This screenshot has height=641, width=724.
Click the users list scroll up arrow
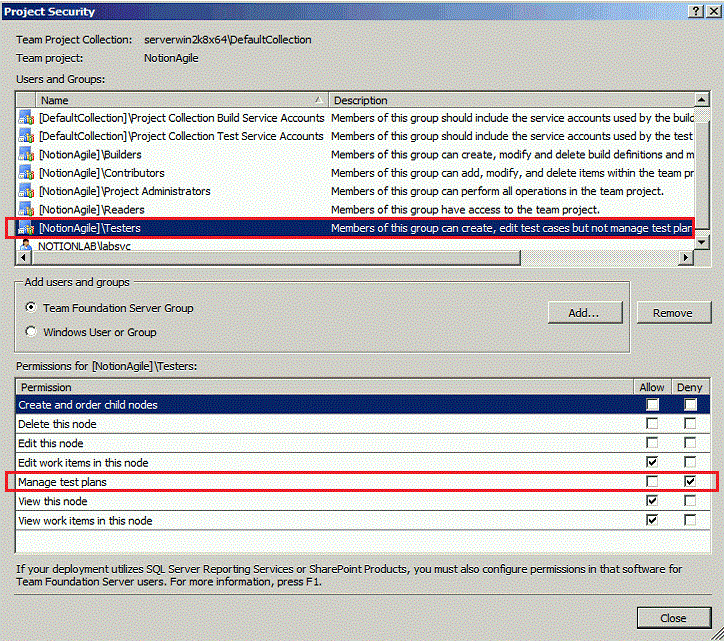pyautogui.click(x=702, y=99)
